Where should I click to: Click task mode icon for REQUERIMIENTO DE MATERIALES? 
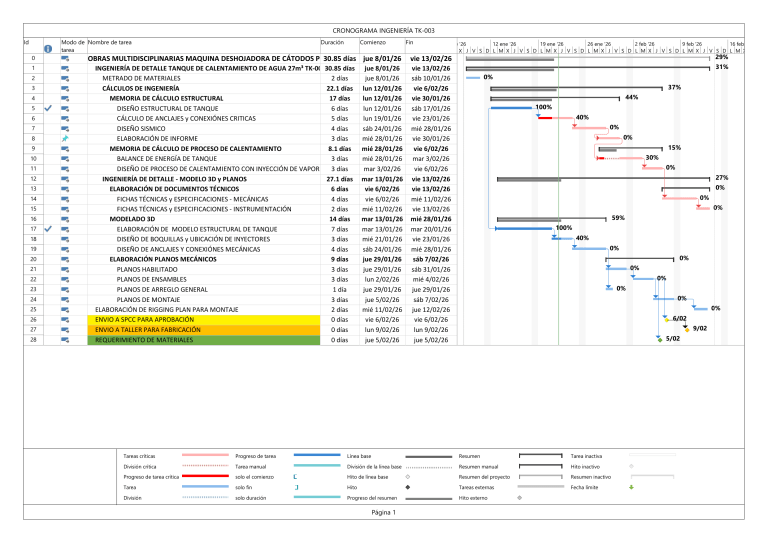(66, 340)
